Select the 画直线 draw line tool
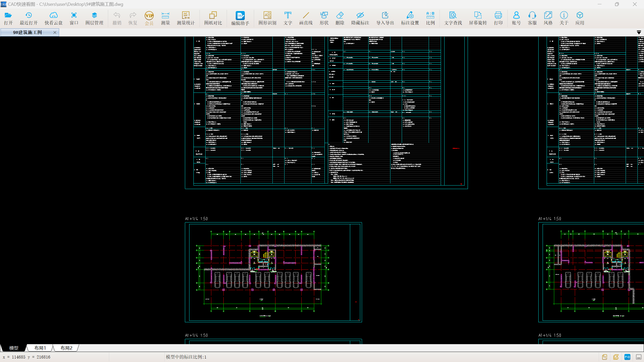The width and height of the screenshot is (644, 362). tap(306, 18)
